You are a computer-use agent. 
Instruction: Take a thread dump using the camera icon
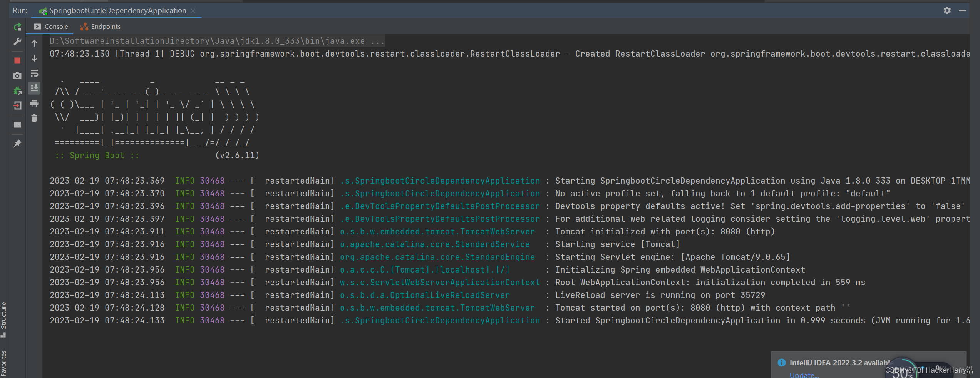[17, 76]
